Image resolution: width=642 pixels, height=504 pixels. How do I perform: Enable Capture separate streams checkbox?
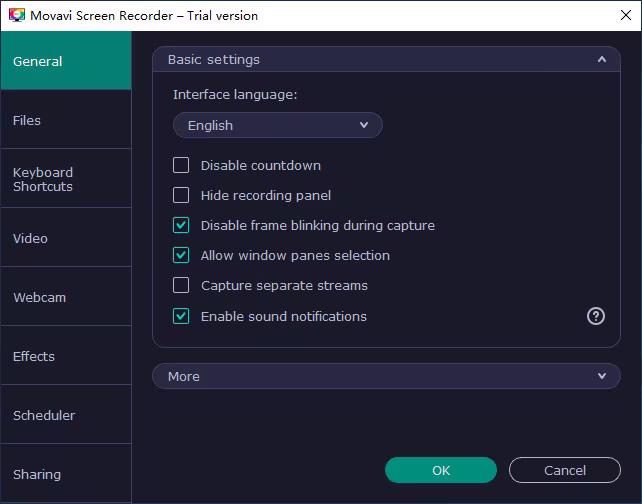[x=181, y=285]
